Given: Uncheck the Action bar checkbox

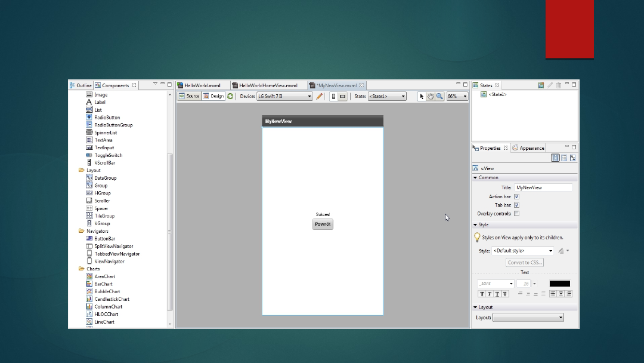Looking at the screenshot, I should 516,196.
